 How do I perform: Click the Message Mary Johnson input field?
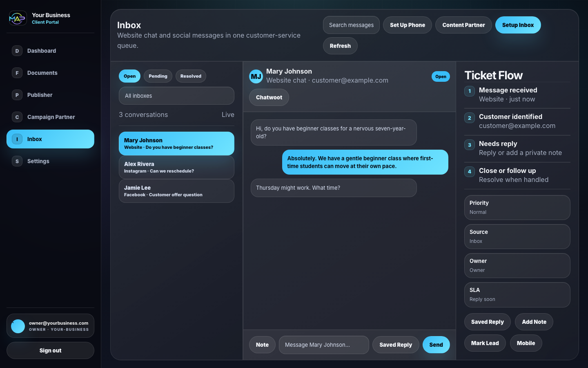point(323,345)
